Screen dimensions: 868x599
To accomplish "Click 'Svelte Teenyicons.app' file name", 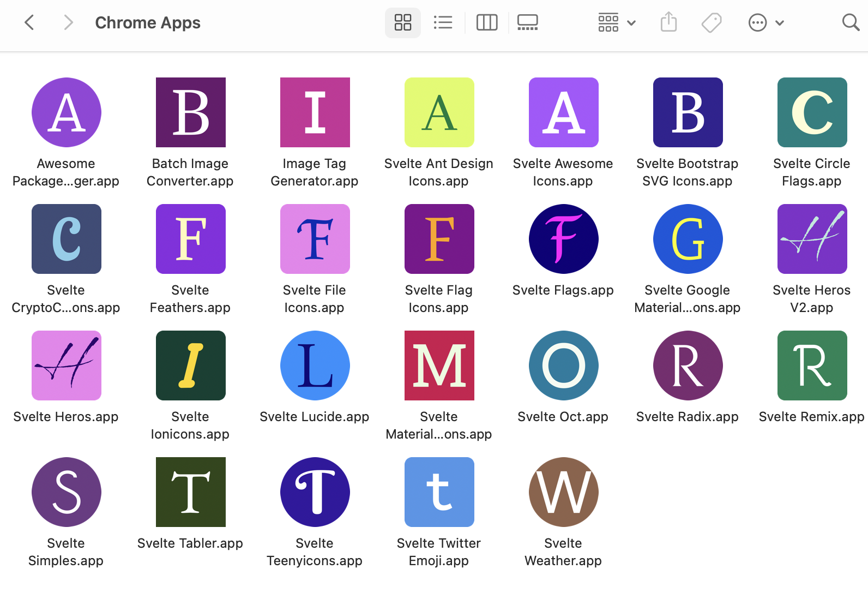I will tap(315, 552).
